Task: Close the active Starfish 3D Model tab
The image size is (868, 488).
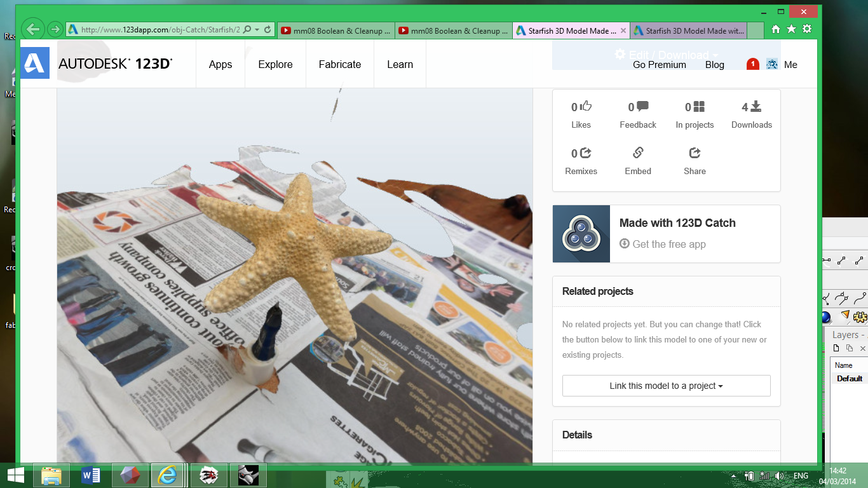Action: click(x=623, y=30)
